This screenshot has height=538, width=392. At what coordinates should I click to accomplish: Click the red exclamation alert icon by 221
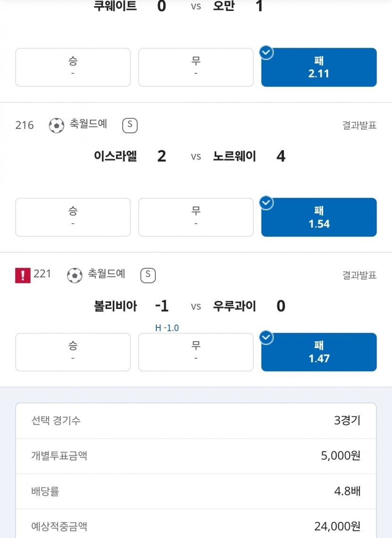(23, 275)
